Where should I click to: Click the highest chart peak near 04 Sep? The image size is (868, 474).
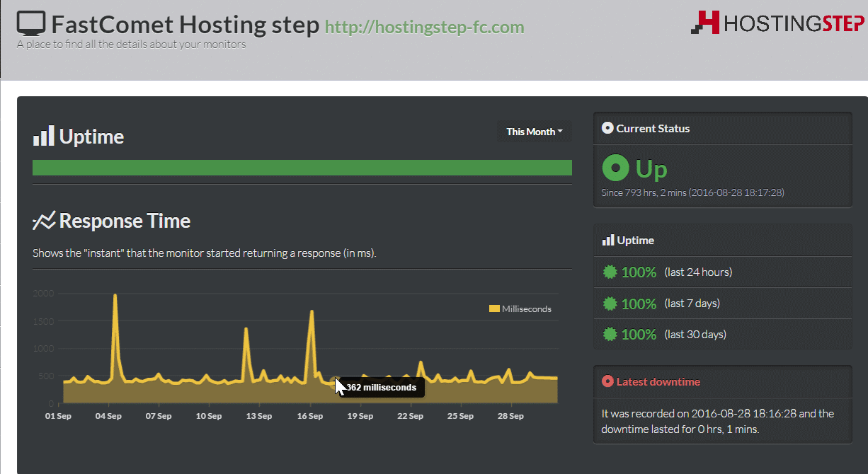(x=115, y=296)
